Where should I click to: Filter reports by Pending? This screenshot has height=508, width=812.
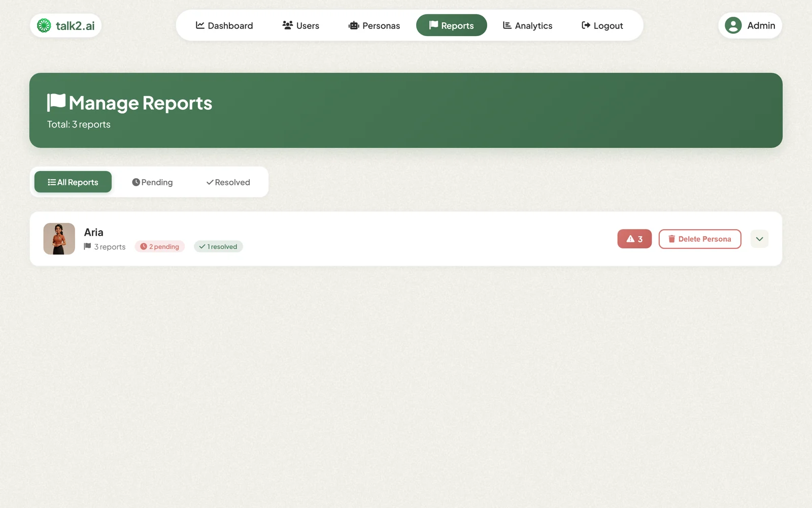click(x=152, y=182)
